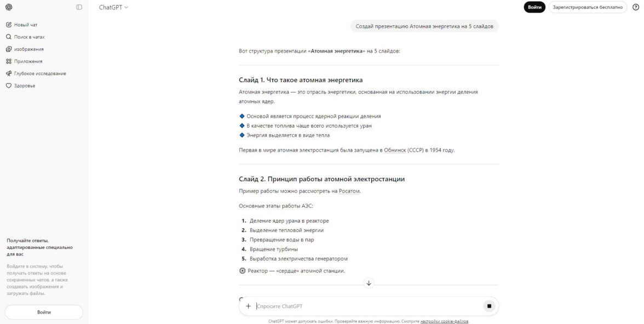Click the Приложения grid icon
This screenshot has width=644, height=324.
tap(9, 61)
